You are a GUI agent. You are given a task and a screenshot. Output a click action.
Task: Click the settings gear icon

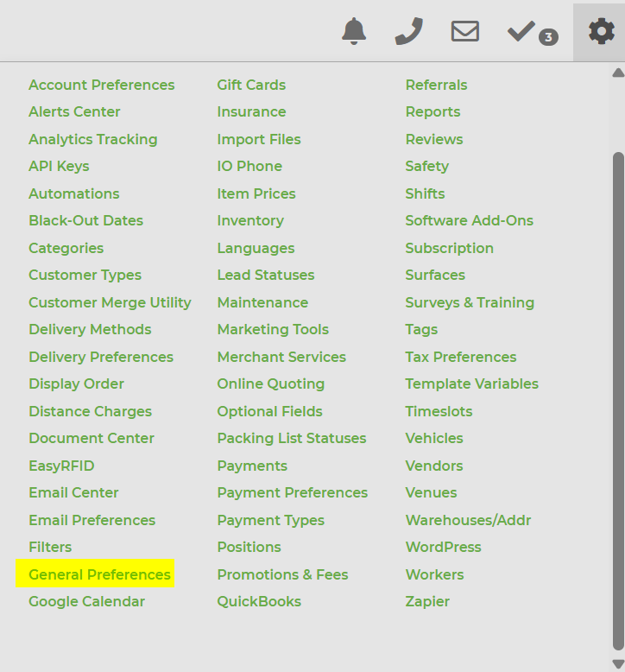pos(601,31)
